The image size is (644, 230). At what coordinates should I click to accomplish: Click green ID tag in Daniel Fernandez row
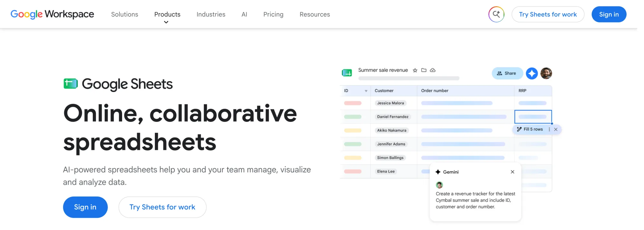pyautogui.click(x=352, y=117)
